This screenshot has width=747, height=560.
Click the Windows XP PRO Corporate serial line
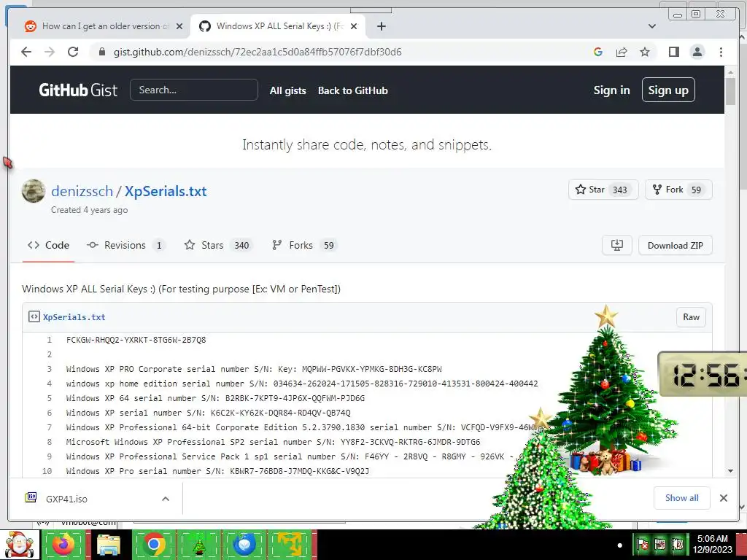click(254, 369)
